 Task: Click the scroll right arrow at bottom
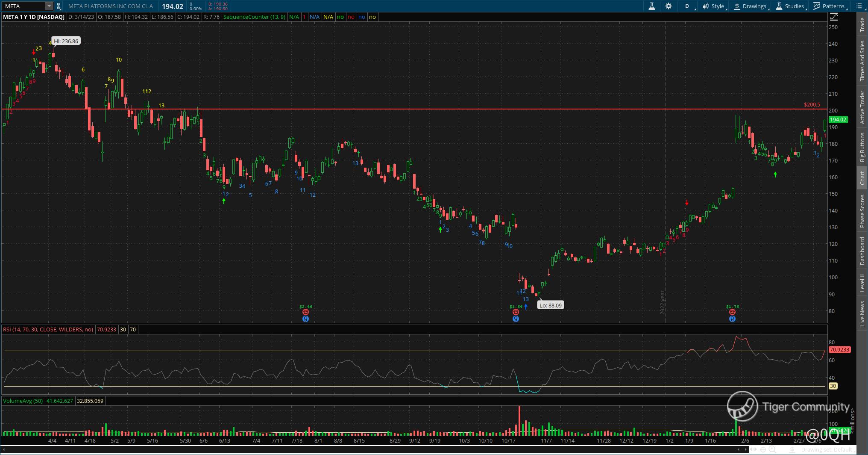746,449
